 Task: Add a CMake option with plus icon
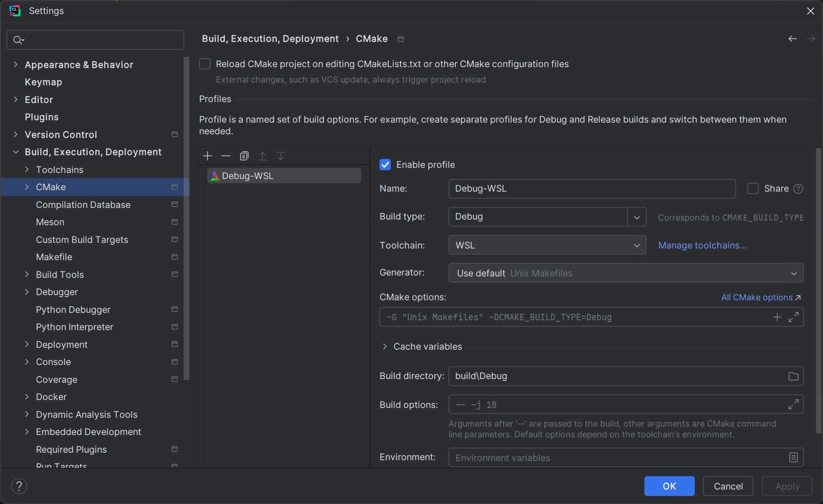[777, 317]
